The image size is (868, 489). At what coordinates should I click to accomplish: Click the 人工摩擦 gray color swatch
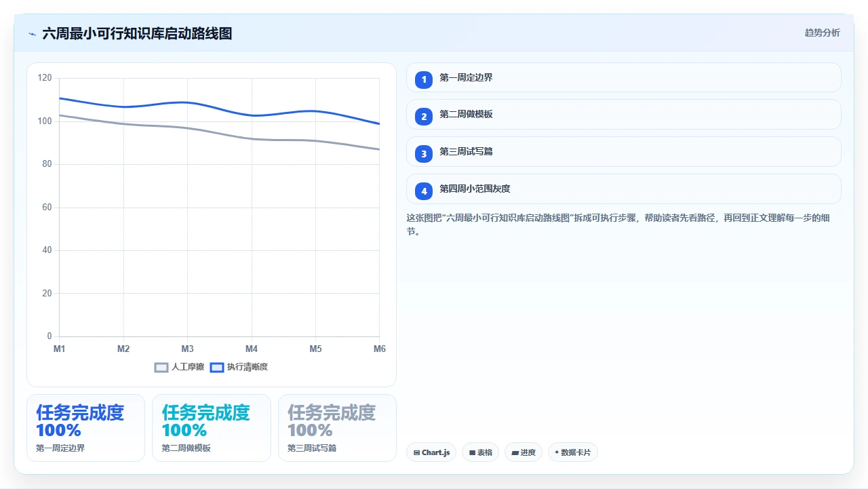[x=161, y=367]
